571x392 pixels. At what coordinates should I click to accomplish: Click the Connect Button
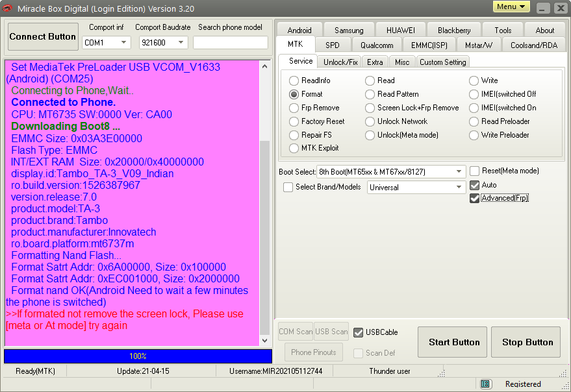[43, 37]
